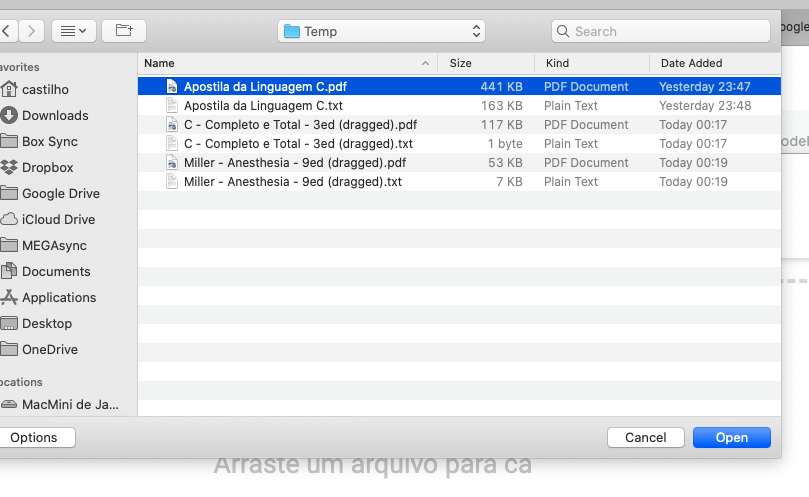Open the view options list dropdown

pyautogui.click(x=73, y=31)
